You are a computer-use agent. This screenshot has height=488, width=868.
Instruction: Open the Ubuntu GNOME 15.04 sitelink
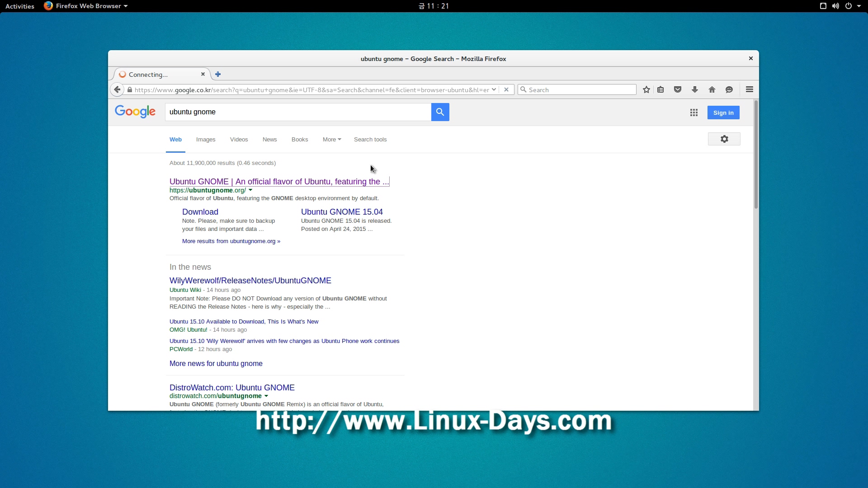pos(342,211)
